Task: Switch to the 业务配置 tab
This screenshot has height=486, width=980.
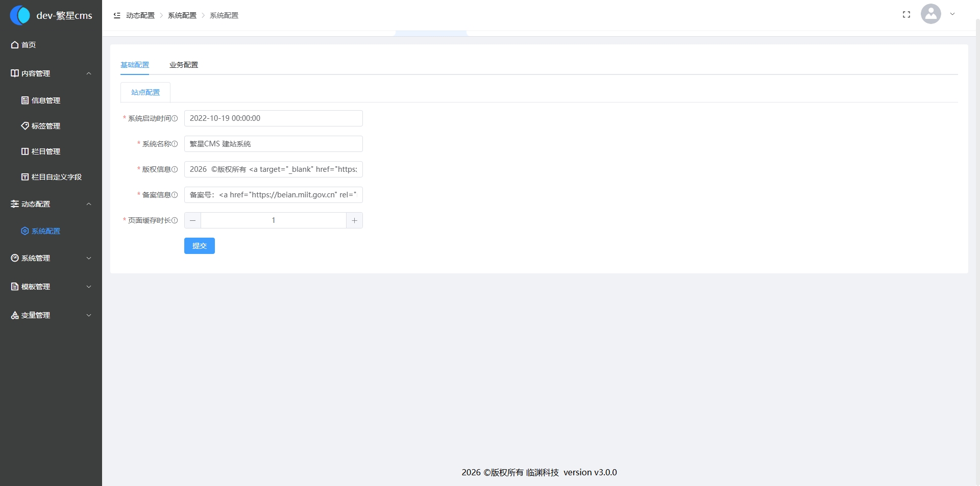Action: click(x=184, y=65)
